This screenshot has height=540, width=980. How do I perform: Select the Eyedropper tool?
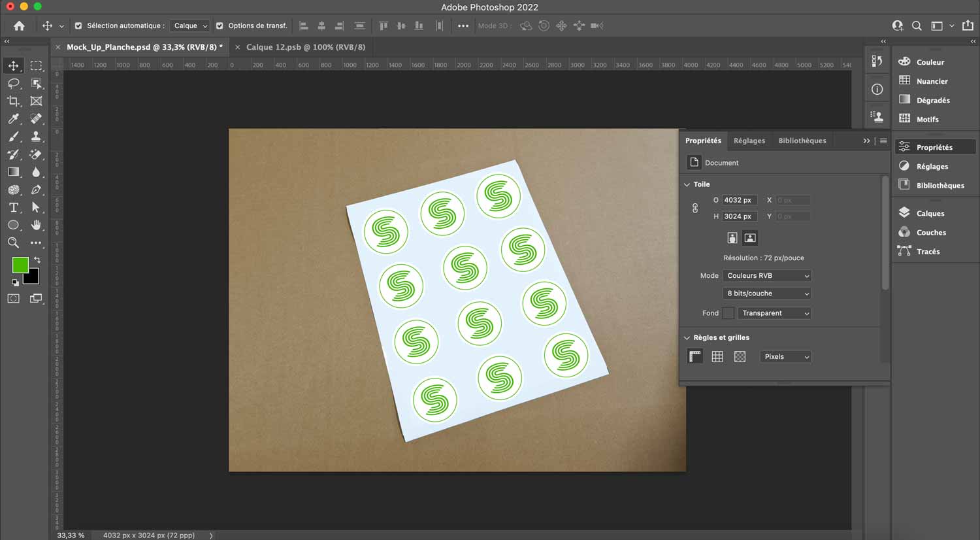pyautogui.click(x=13, y=118)
